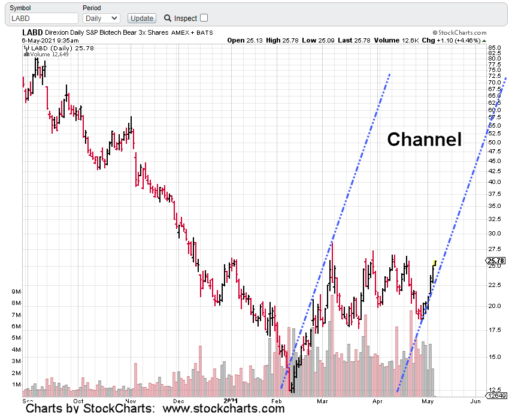Click the Mar label on the time axis
The height and width of the screenshot is (420, 509).
[x=323, y=400]
